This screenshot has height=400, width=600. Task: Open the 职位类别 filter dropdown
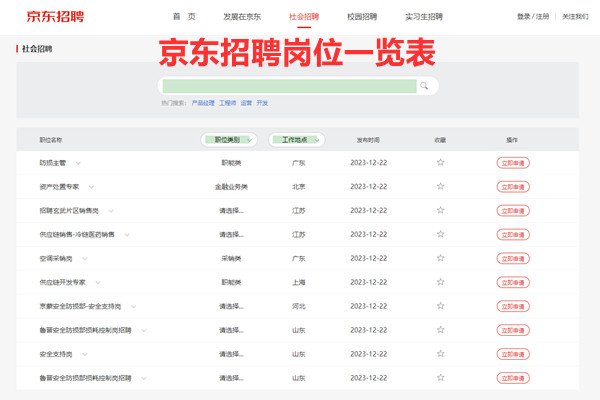(x=229, y=140)
